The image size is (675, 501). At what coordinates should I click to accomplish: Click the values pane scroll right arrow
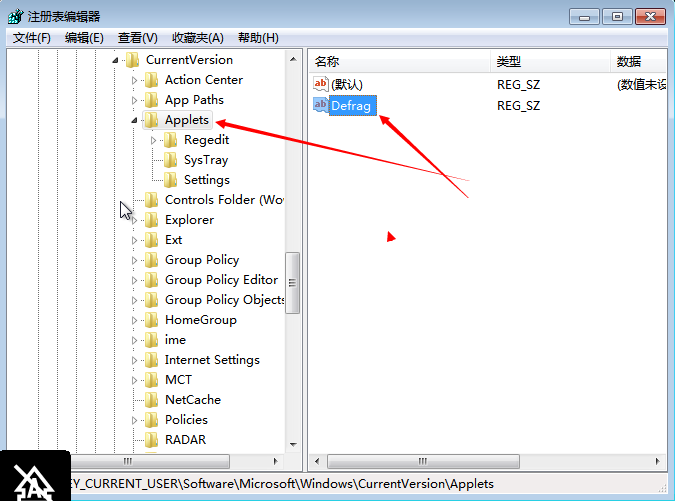pos(657,461)
